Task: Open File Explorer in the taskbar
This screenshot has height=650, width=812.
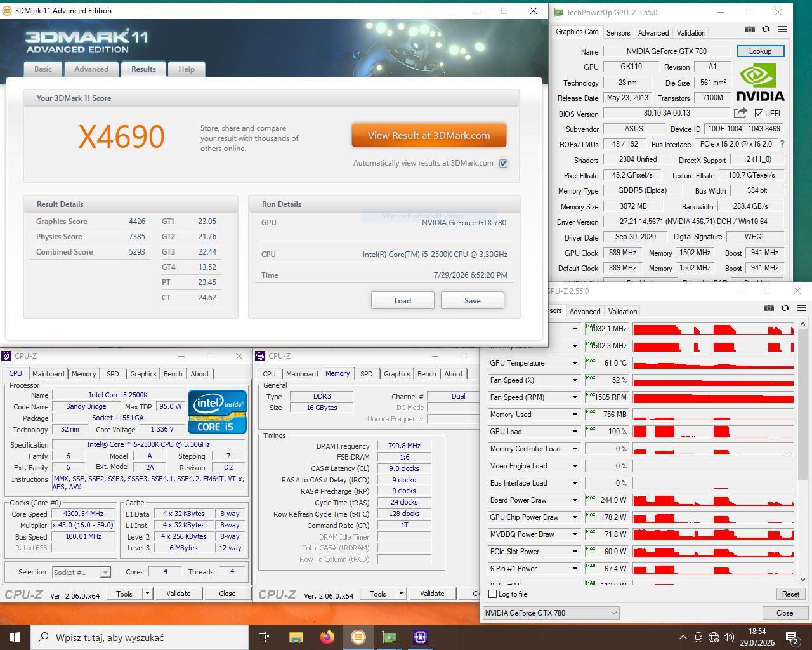Action: point(296,637)
